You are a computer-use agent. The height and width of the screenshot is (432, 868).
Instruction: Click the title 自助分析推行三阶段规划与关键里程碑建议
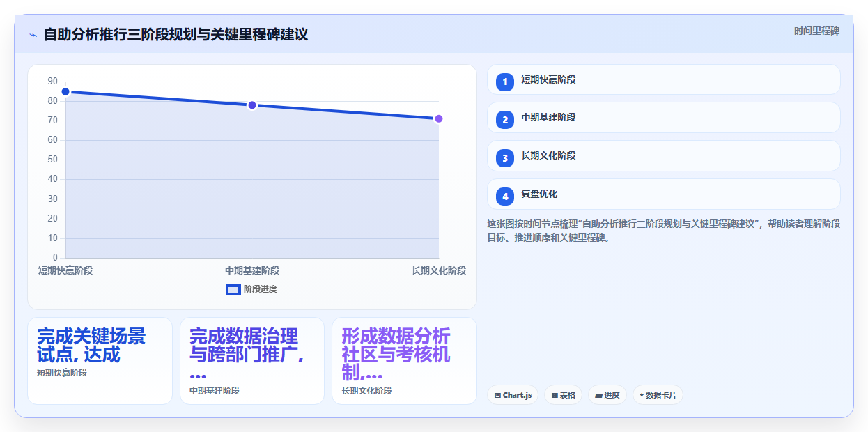tap(176, 34)
